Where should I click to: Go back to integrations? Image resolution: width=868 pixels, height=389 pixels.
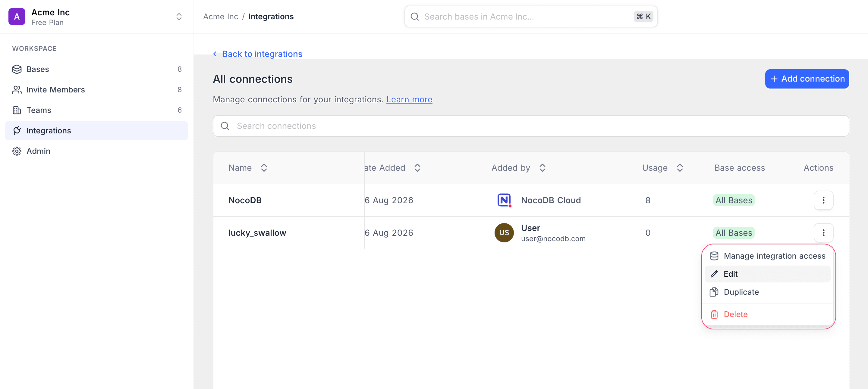258,54
